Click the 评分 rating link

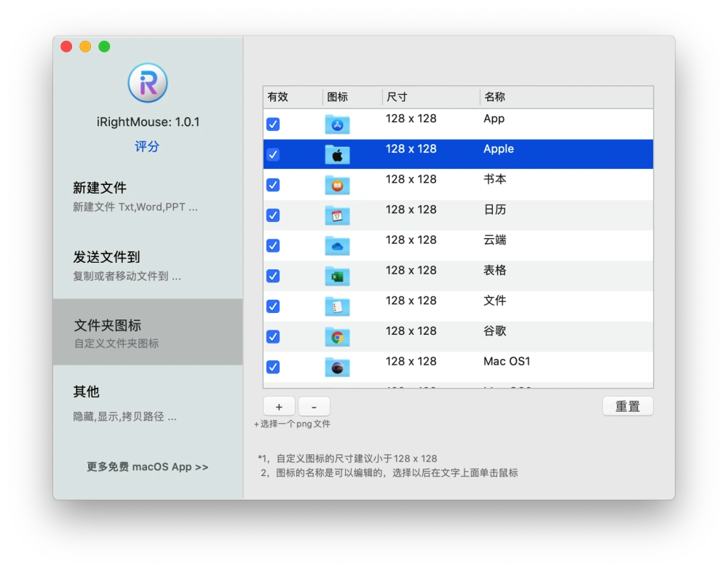147,146
